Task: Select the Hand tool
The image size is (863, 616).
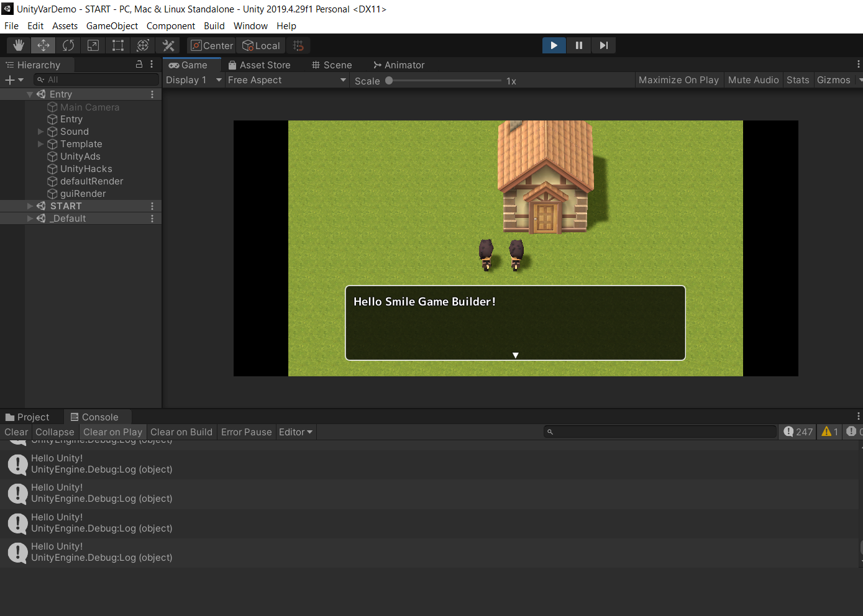Action: pos(19,45)
